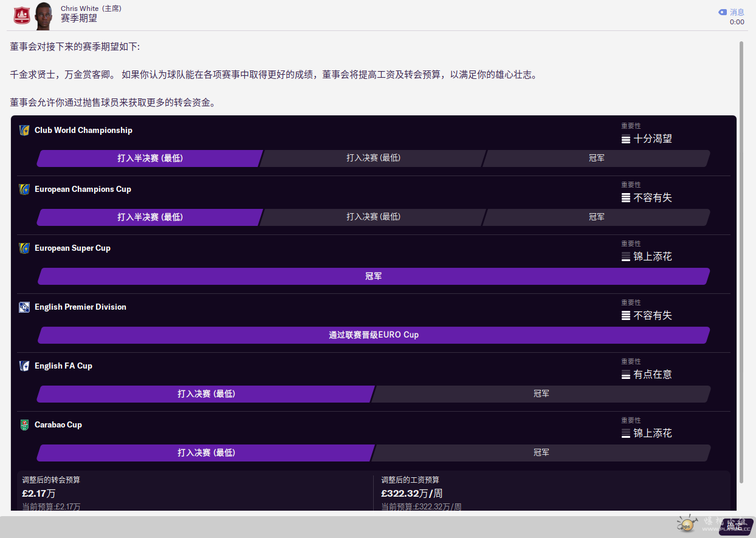Image resolution: width=756 pixels, height=538 pixels.
Task: Select 打入决赛 for Club World Championship
Action: click(x=373, y=158)
